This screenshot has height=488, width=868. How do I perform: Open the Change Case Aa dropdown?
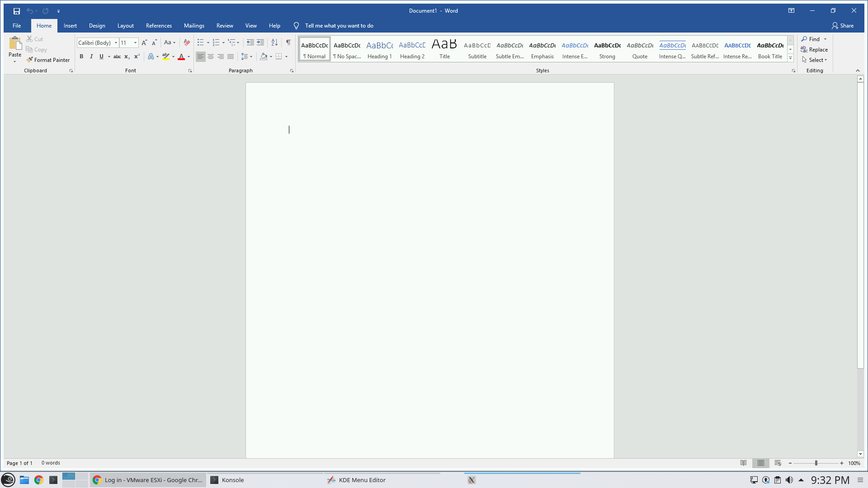pyautogui.click(x=170, y=43)
